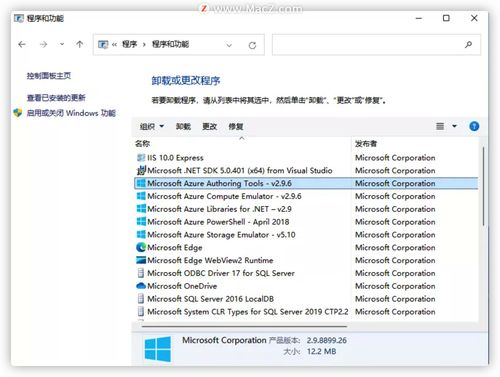This screenshot has width=500, height=377.
Task: Select Microsoft Edge WebView2 Runtime entry
Action: click(x=306, y=260)
